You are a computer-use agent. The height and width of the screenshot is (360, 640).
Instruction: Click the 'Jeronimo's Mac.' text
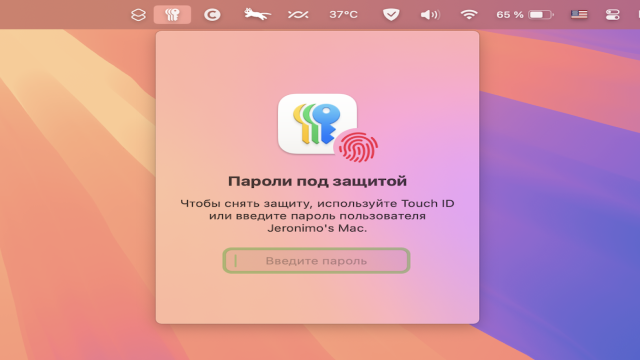(317, 228)
